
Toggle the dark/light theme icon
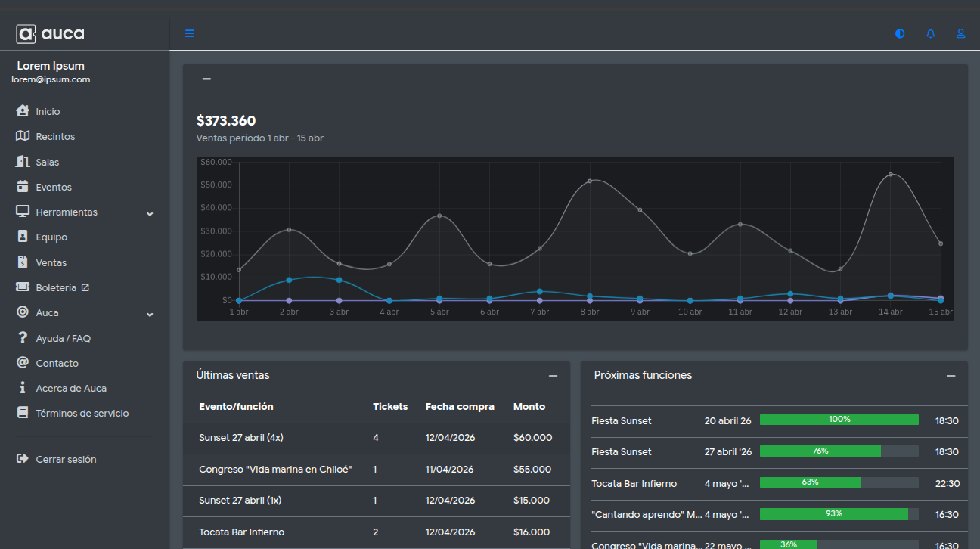pos(900,33)
